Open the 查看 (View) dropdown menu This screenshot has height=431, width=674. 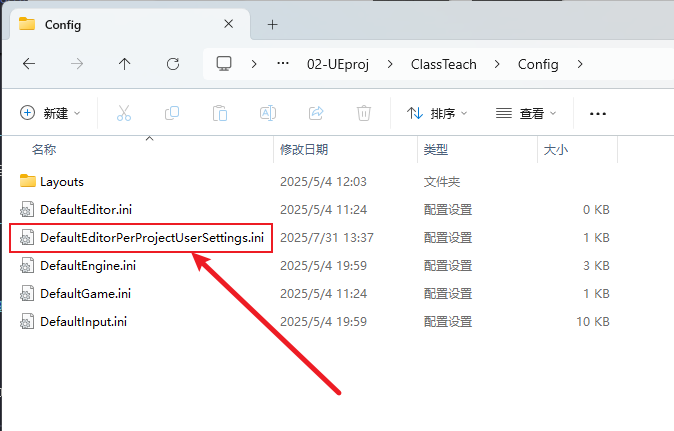click(526, 113)
